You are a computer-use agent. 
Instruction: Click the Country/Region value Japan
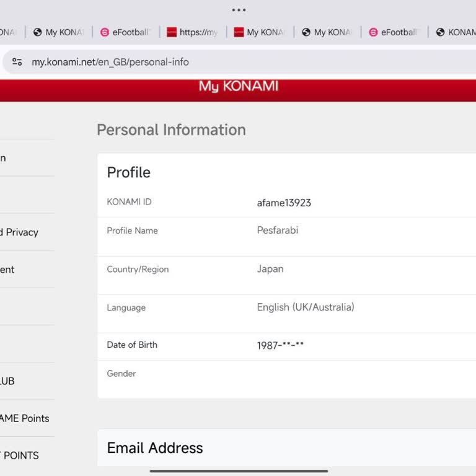pos(270,269)
